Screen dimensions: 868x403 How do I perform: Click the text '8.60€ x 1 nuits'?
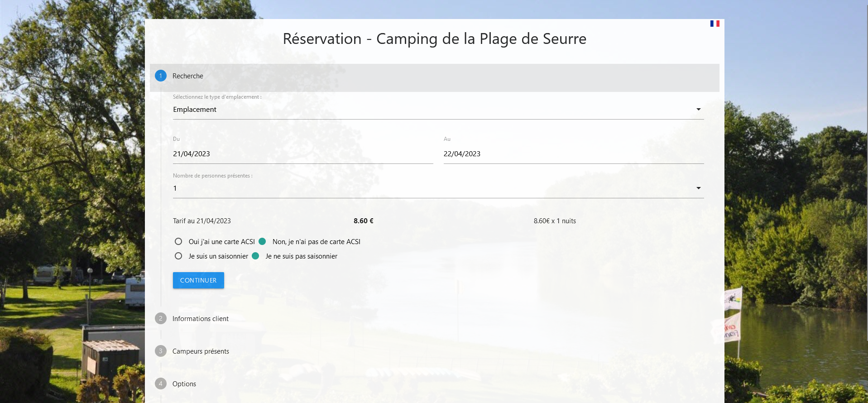tap(555, 221)
